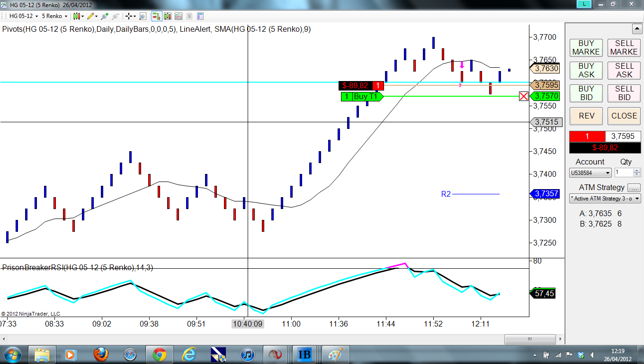Click the horizontal chart scrollbar thumb
The height and width of the screenshot is (364, 644).
(x=530, y=339)
